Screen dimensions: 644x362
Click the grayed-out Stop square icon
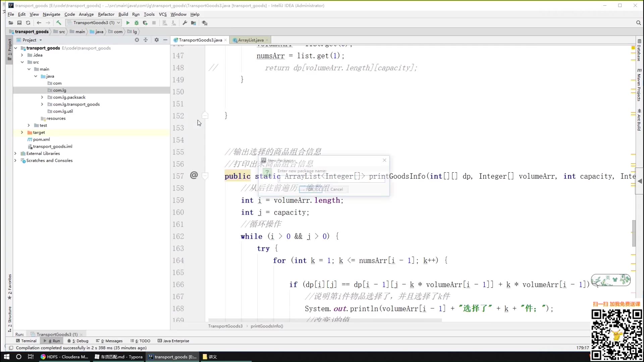tap(154, 23)
